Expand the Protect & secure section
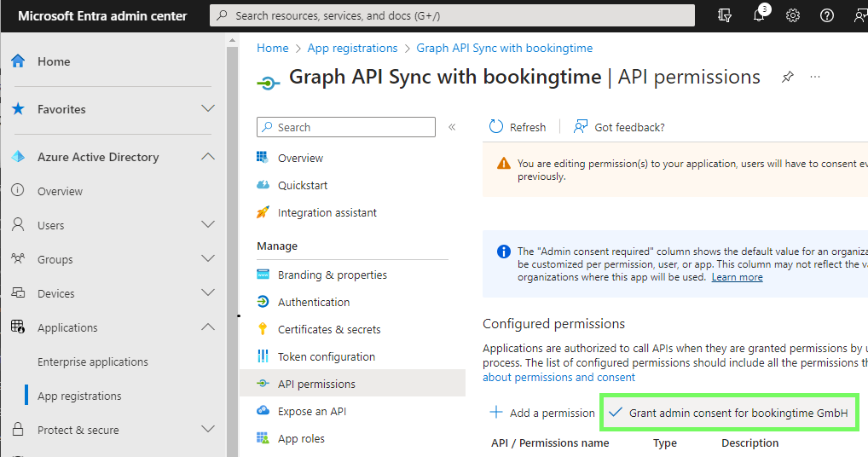868x457 pixels. pyautogui.click(x=207, y=430)
